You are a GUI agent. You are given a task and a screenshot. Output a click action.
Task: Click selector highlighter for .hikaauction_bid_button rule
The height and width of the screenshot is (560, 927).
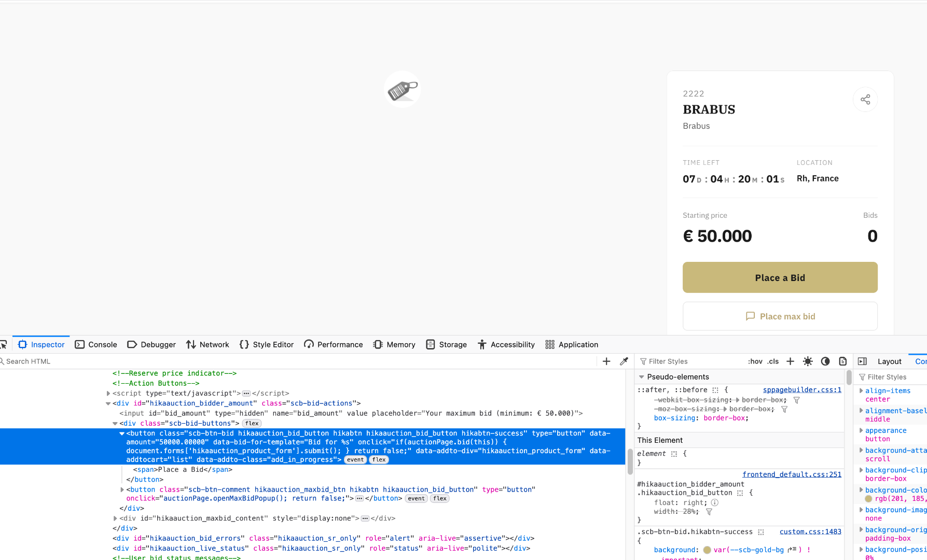(x=740, y=493)
